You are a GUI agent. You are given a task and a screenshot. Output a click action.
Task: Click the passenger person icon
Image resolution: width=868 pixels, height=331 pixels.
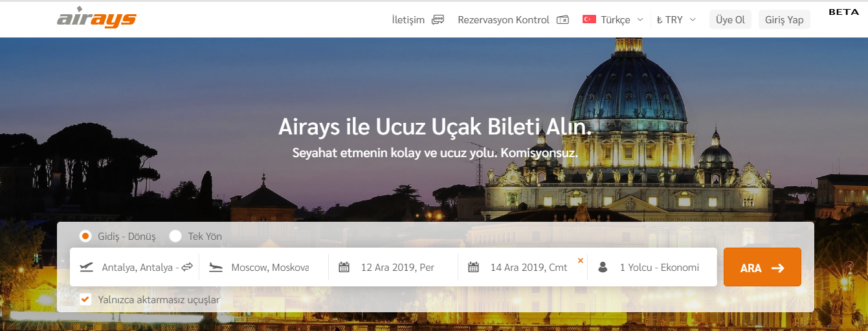603,267
